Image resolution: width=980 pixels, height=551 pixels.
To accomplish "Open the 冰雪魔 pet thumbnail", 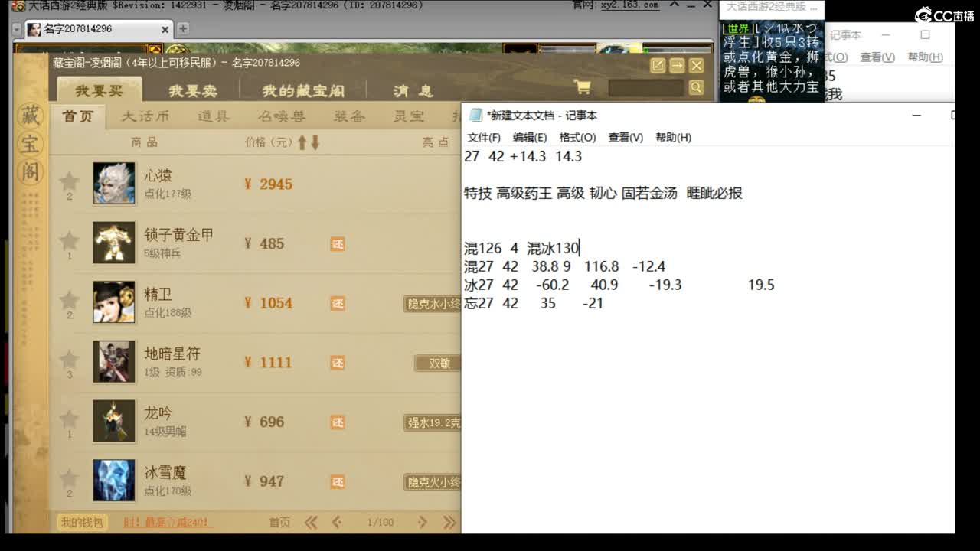I will pos(114,481).
